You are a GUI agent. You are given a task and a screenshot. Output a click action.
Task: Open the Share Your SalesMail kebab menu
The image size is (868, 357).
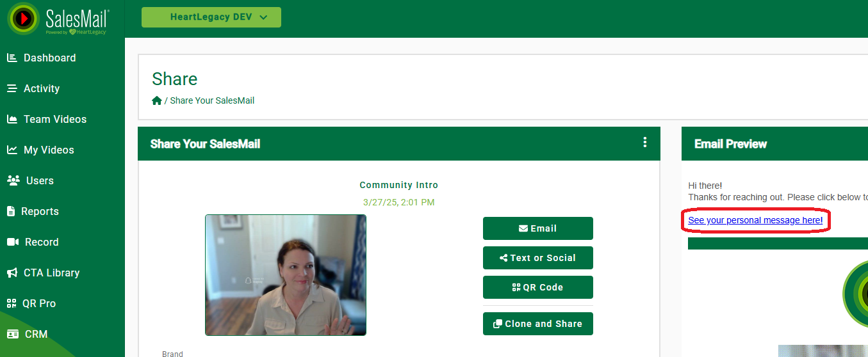click(645, 143)
